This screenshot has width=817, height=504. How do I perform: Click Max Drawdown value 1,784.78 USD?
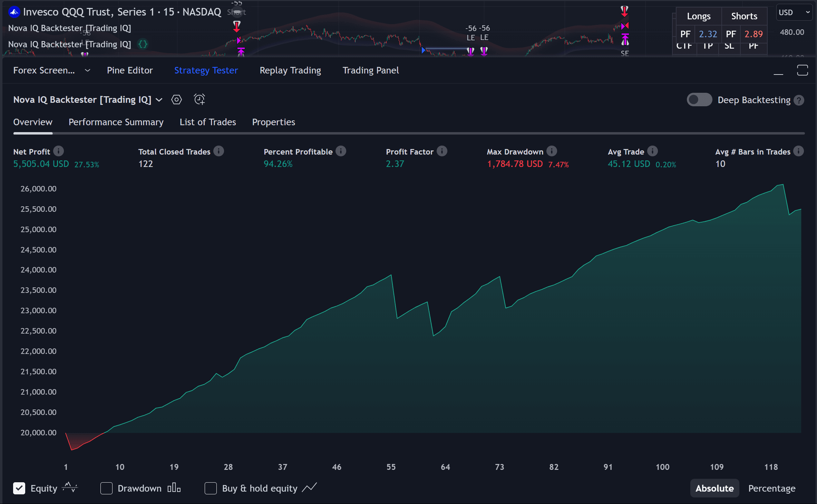pos(515,164)
